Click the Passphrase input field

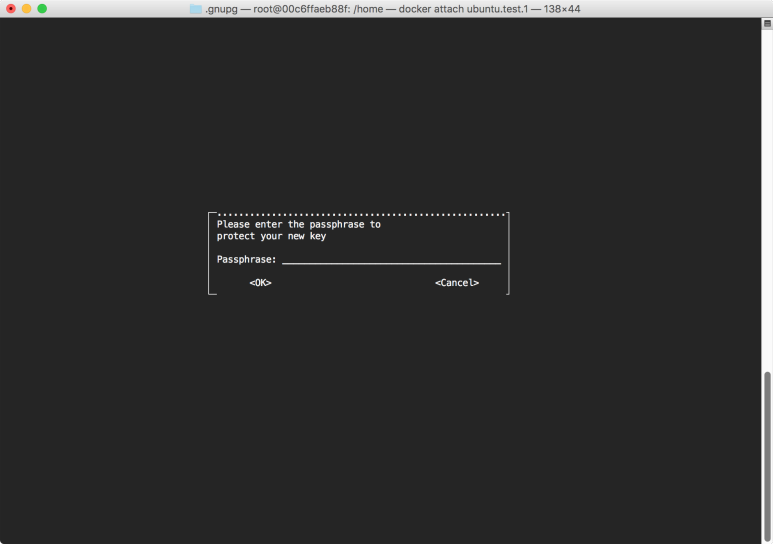click(x=391, y=259)
